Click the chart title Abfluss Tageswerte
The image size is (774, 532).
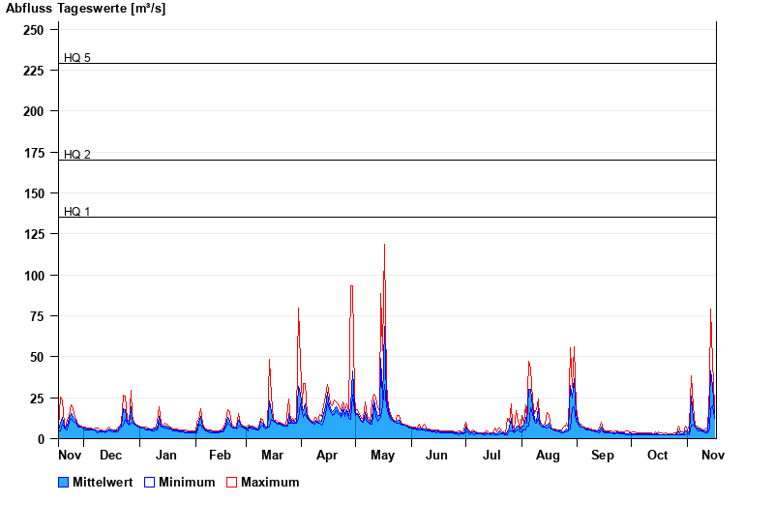[x=85, y=9]
